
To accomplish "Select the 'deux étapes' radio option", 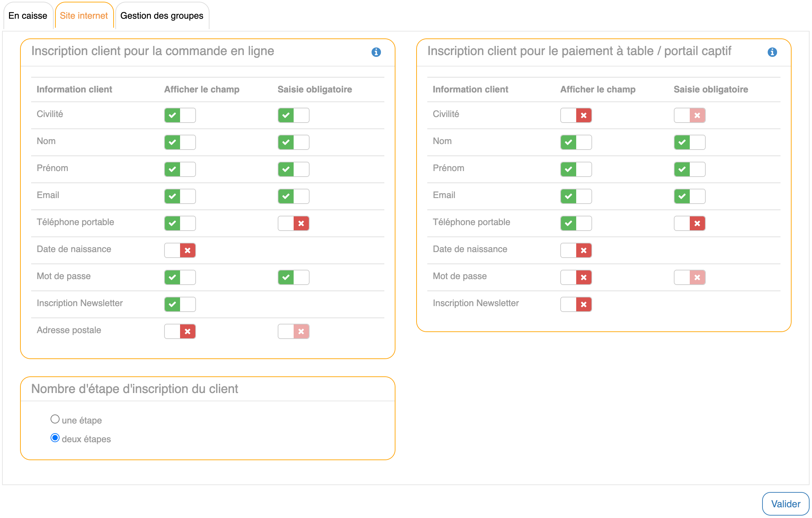I will [x=55, y=438].
